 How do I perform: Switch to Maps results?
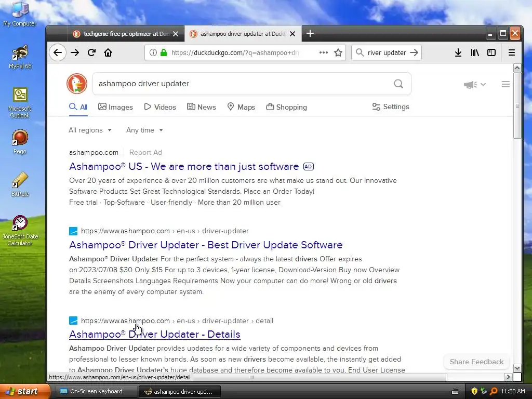pyautogui.click(x=241, y=107)
